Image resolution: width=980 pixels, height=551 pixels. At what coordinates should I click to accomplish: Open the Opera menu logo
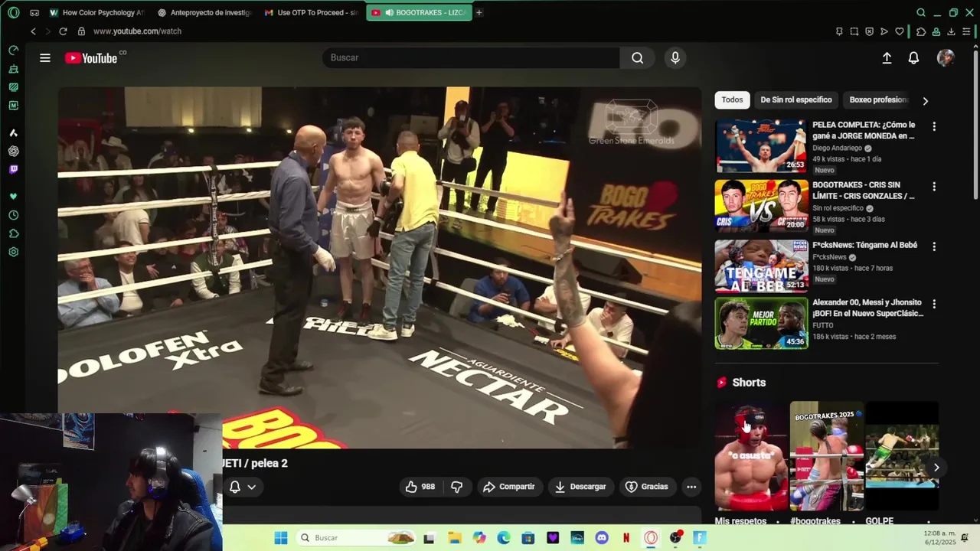13,13
